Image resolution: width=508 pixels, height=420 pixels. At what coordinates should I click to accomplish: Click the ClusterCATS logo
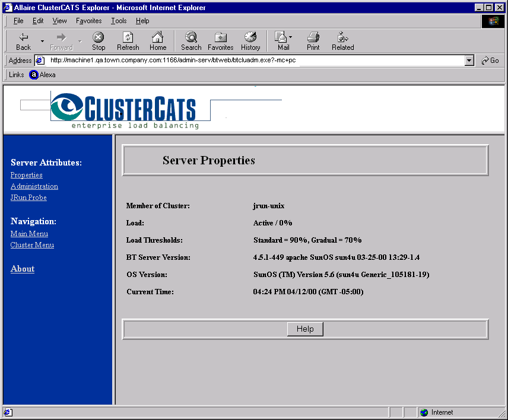(125, 110)
